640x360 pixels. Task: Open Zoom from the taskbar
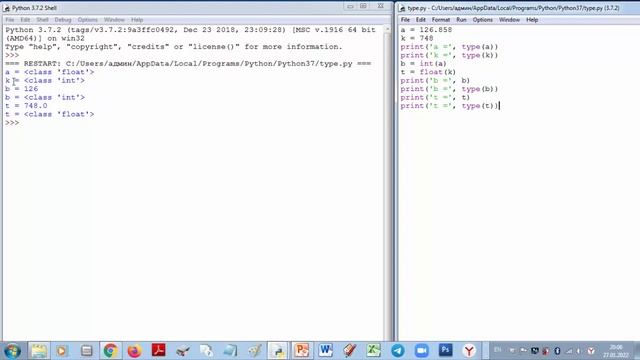pos(421,351)
